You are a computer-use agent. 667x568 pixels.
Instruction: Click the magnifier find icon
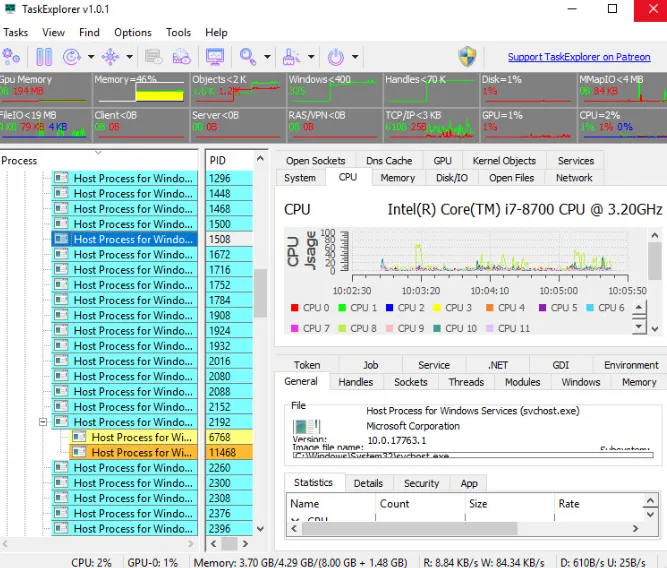pyautogui.click(x=248, y=57)
